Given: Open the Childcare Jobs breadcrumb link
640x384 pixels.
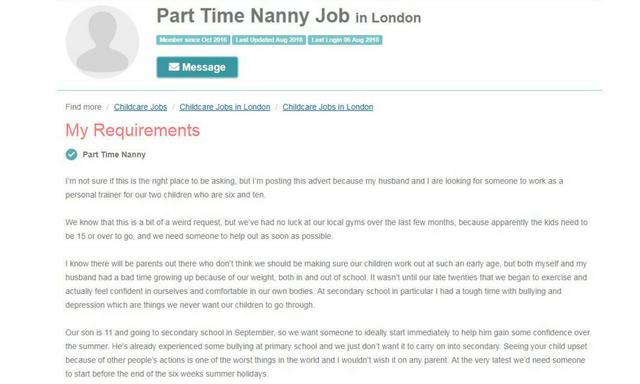Looking at the screenshot, I should point(140,107).
